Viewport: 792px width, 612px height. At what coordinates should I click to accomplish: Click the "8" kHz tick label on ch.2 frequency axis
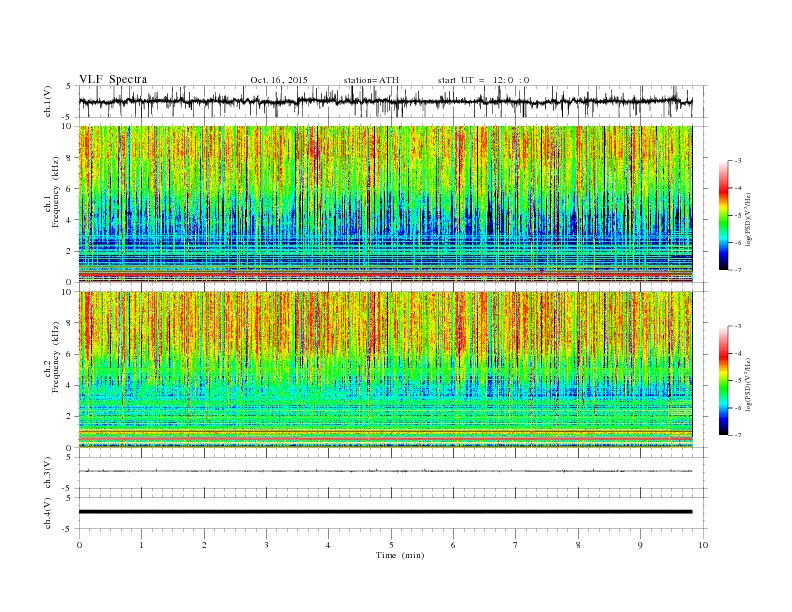[69, 323]
